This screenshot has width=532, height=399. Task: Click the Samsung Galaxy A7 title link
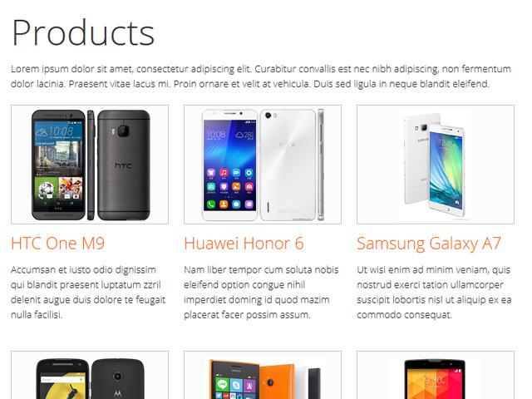[429, 244]
